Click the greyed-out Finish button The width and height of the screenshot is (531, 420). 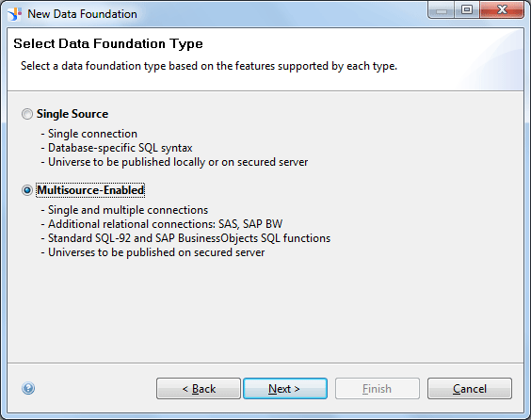pyautogui.click(x=378, y=389)
